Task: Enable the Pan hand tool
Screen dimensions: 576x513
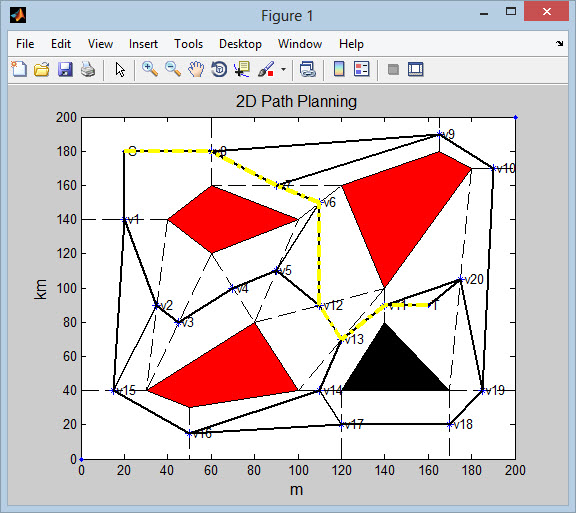Action: [x=196, y=69]
